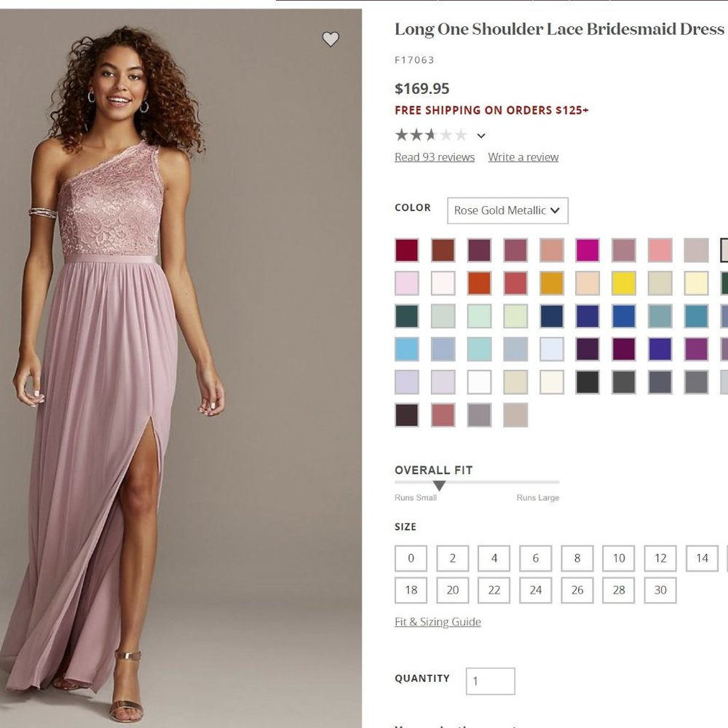Open Read 93 reviews
Image resolution: width=728 pixels, height=728 pixels.
coord(435,157)
